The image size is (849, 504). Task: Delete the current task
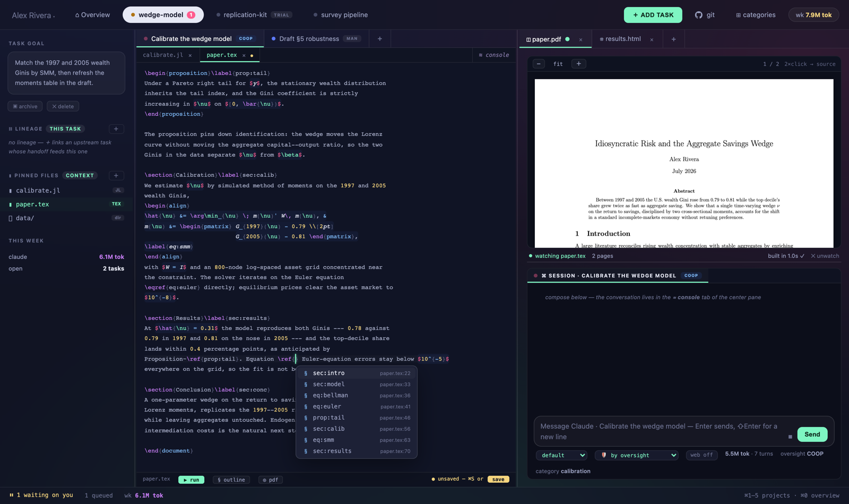tap(63, 106)
